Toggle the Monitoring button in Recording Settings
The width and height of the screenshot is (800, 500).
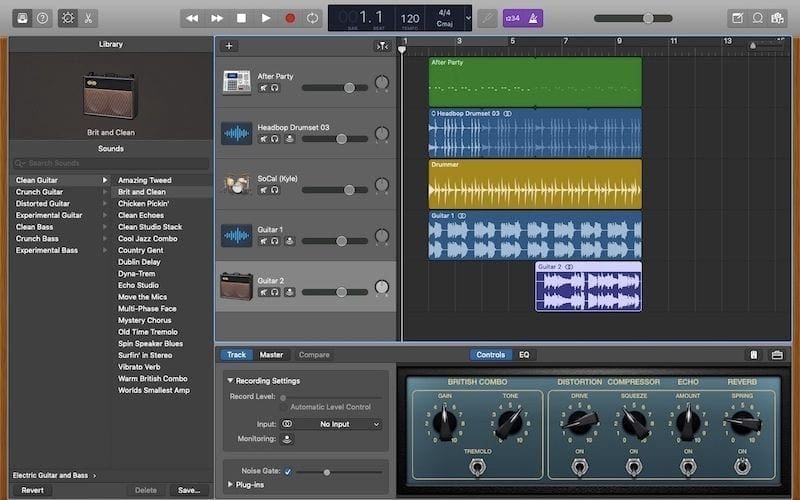pyautogui.click(x=287, y=439)
